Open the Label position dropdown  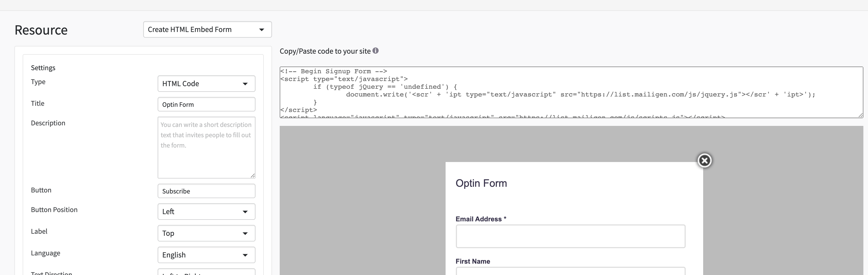[206, 233]
